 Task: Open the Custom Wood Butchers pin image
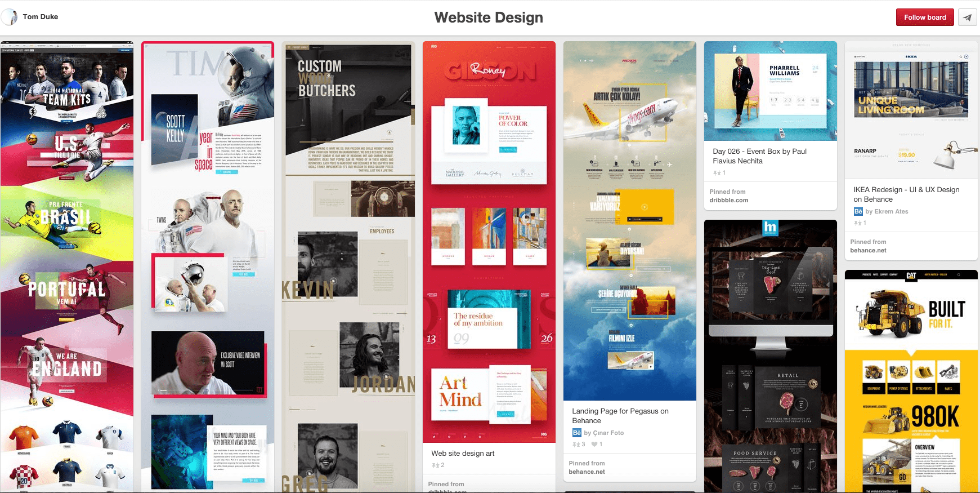(x=348, y=267)
